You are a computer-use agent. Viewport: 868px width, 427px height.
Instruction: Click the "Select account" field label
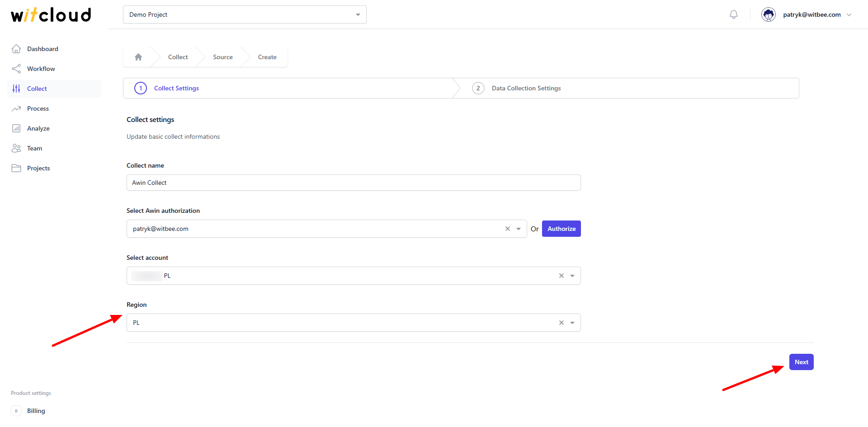(x=147, y=258)
